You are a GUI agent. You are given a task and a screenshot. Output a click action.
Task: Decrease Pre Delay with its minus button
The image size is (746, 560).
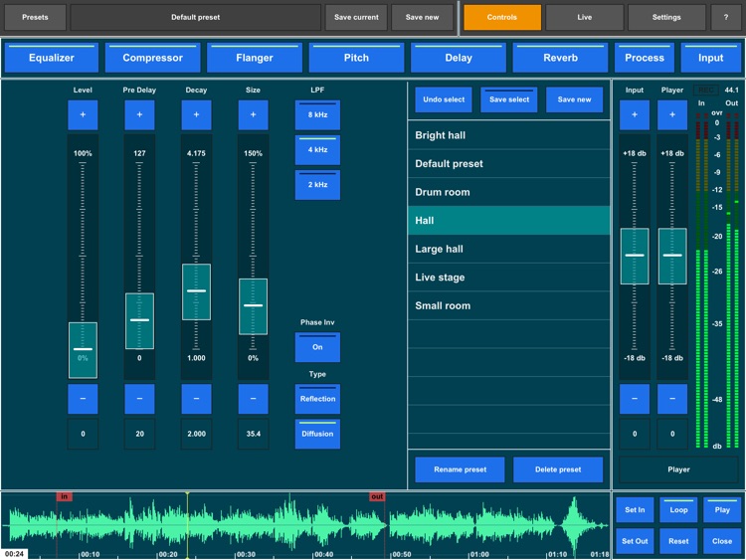139,399
